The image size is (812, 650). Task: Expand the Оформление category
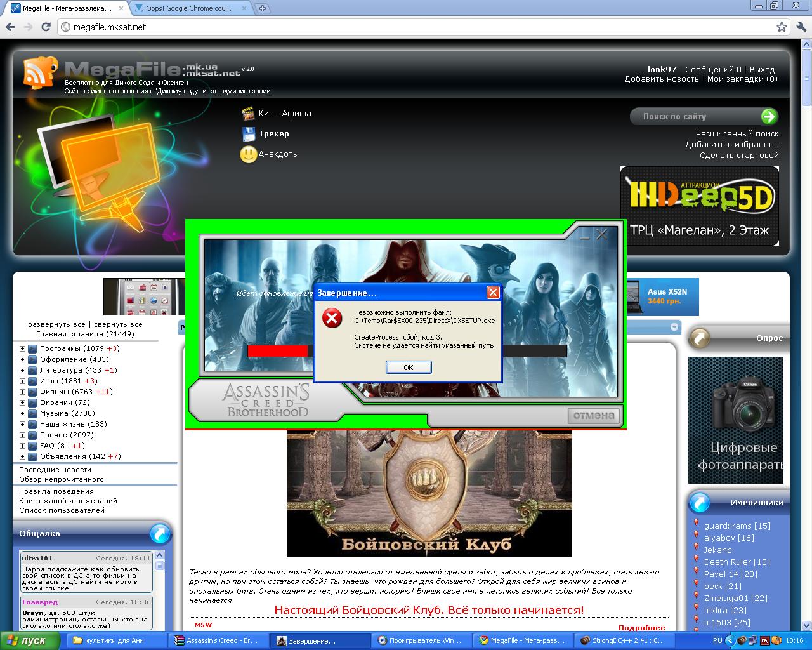click(x=23, y=359)
